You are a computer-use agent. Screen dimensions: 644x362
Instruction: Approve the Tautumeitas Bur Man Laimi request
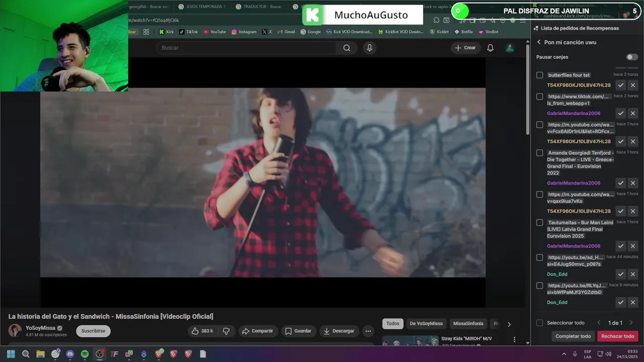click(x=621, y=246)
